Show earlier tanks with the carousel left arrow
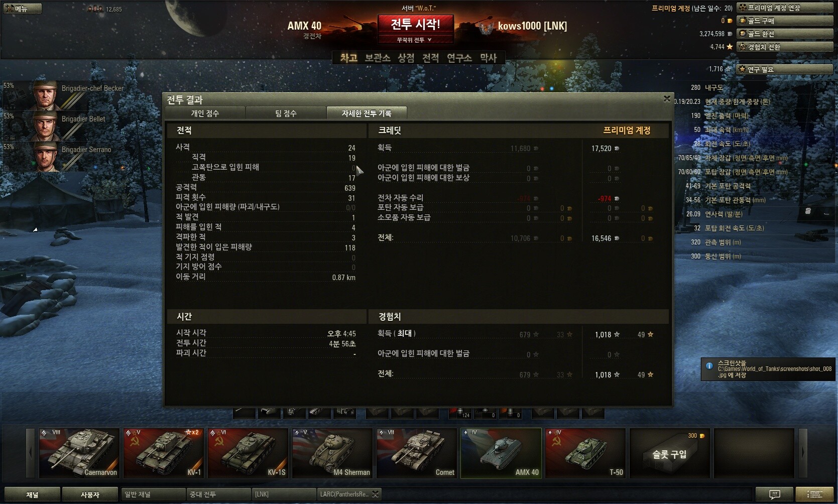838x504 pixels. pos(31,452)
